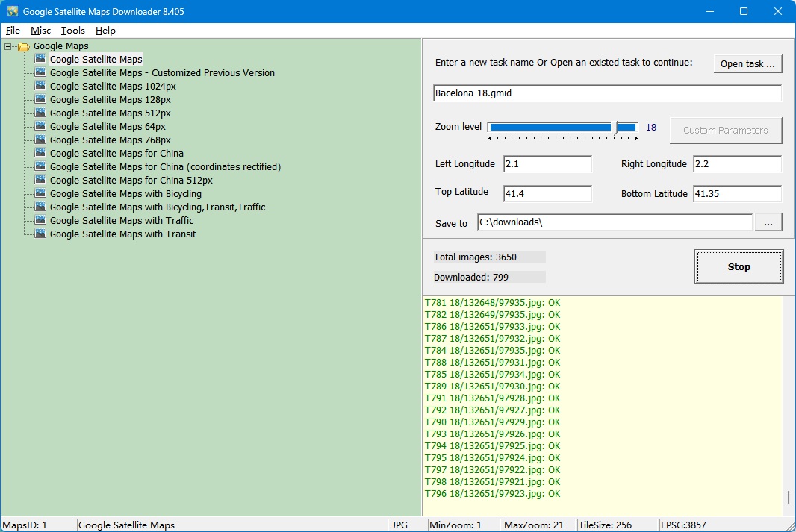796x532 pixels.
Task: Click log line T796 18/132651/97923.jpg
Action: [x=492, y=494]
